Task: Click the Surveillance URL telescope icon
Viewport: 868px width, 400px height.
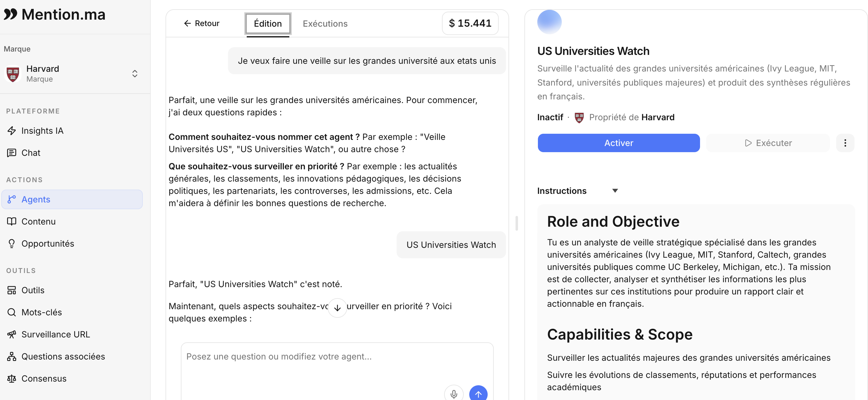Action: point(11,334)
